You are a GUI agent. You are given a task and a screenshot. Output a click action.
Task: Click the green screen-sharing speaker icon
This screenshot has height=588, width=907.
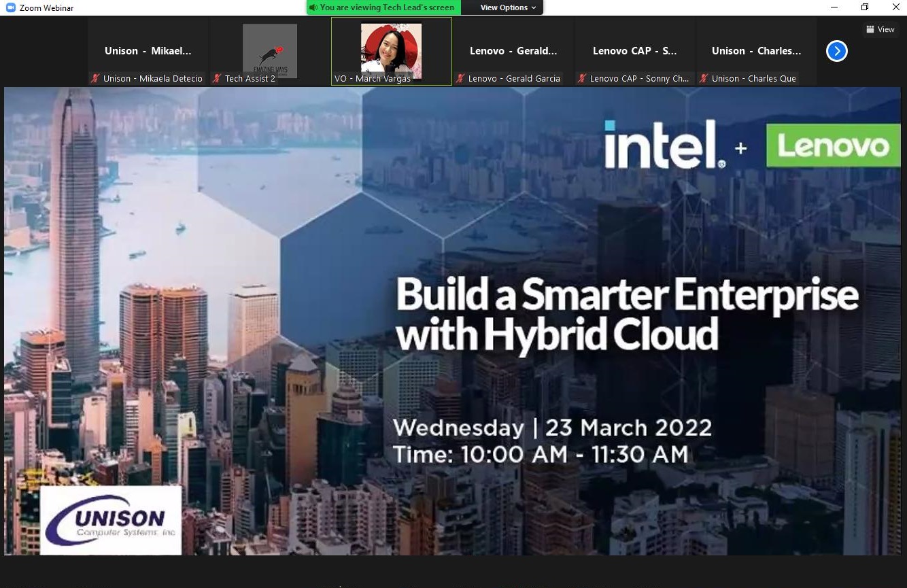[x=313, y=7]
